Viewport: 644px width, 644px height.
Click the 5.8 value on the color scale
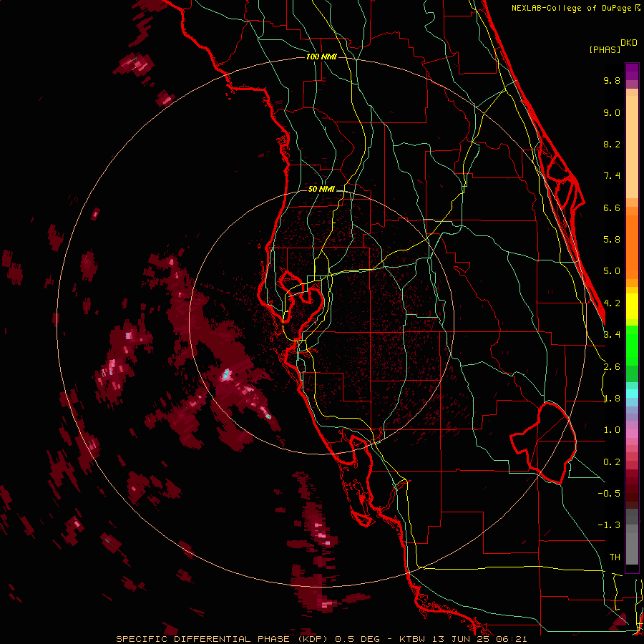pyautogui.click(x=612, y=240)
